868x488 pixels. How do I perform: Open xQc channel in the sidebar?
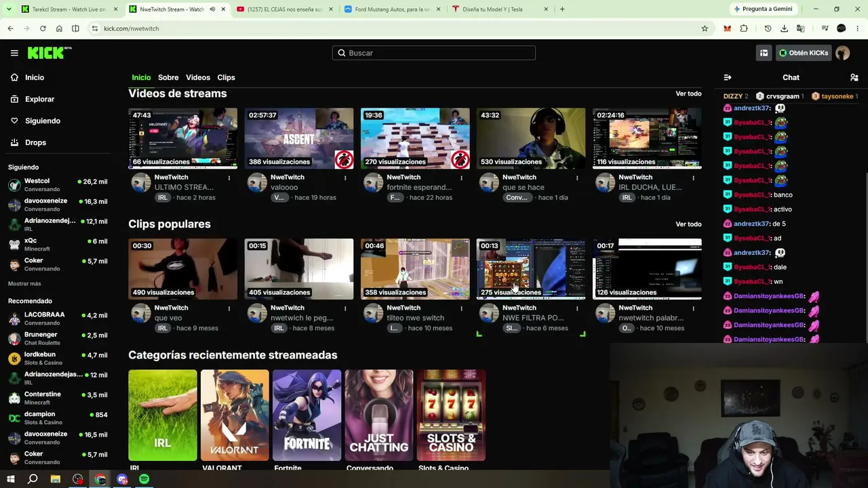58,244
